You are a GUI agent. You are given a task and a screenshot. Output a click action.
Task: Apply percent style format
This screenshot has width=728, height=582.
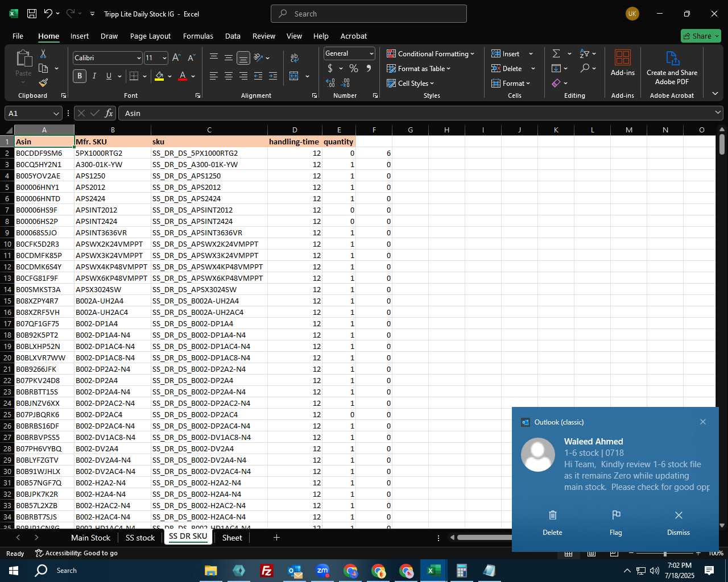[x=354, y=68]
